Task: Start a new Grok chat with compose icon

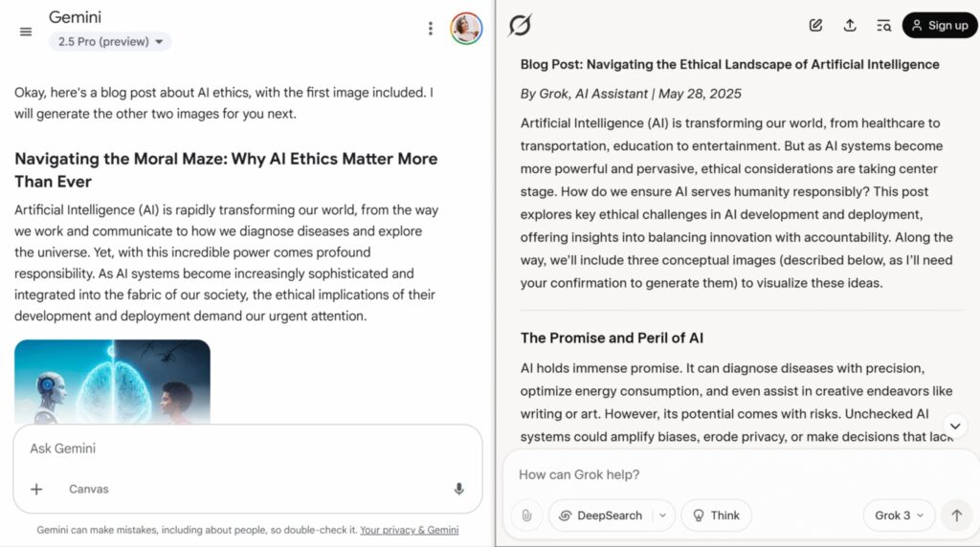Action: (x=815, y=26)
